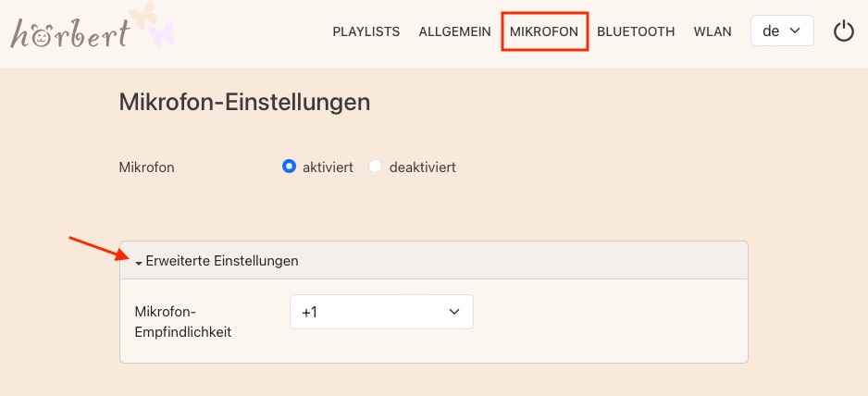Click the butterfly decoration beside the logo

[151, 26]
